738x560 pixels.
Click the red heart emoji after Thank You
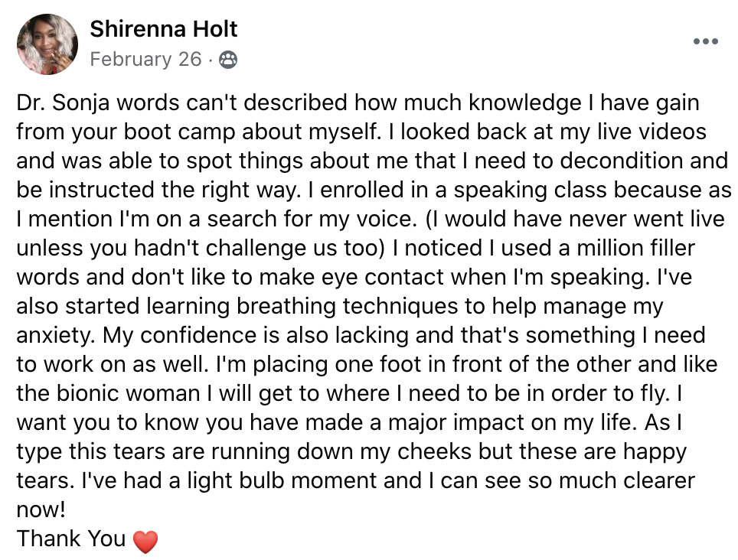pyautogui.click(x=145, y=541)
